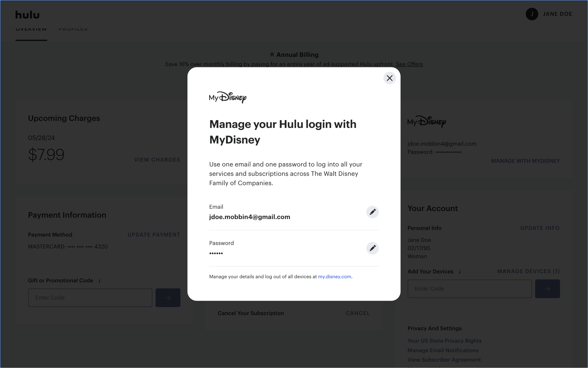The width and height of the screenshot is (588, 368).
Task: Click the Jane Doe name under Personal Info
Action: (x=419, y=240)
